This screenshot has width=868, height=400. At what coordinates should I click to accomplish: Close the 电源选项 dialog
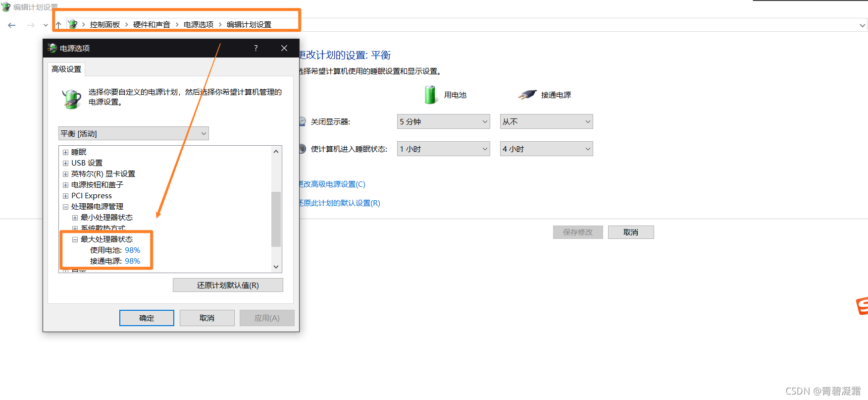coord(284,48)
